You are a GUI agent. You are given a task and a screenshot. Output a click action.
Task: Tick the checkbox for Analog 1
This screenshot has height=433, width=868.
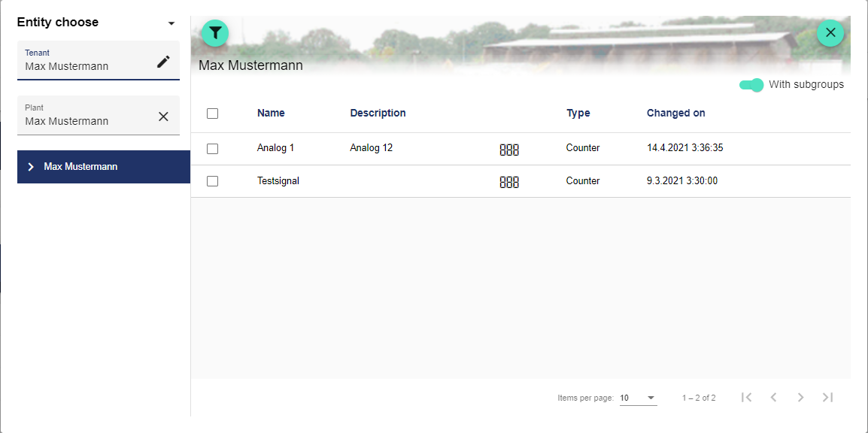[212, 149]
